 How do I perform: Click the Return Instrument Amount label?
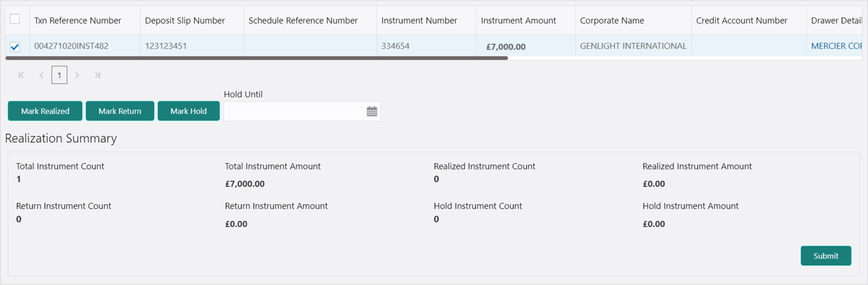276,206
